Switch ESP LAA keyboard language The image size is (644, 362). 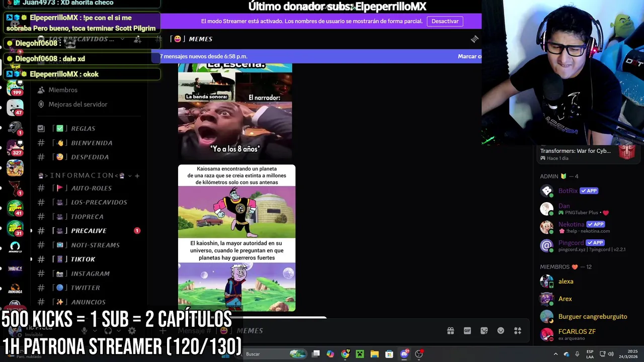click(x=590, y=354)
